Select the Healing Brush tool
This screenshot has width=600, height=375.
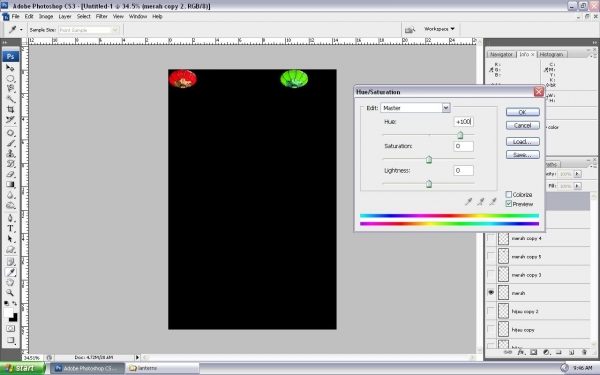coord(10,133)
